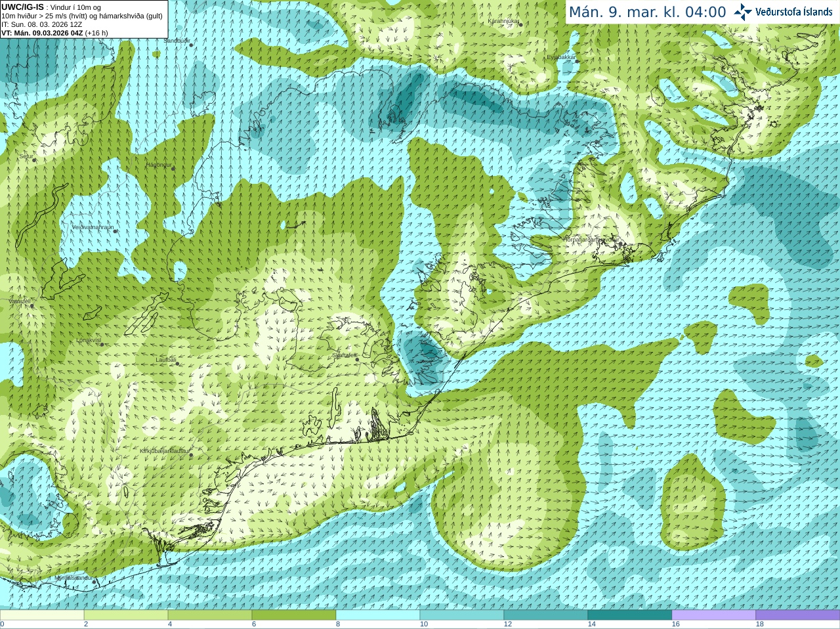Image resolution: width=840 pixels, height=629 pixels.
Task: Click the Eyjabakkar station label
Action: [x=562, y=57]
